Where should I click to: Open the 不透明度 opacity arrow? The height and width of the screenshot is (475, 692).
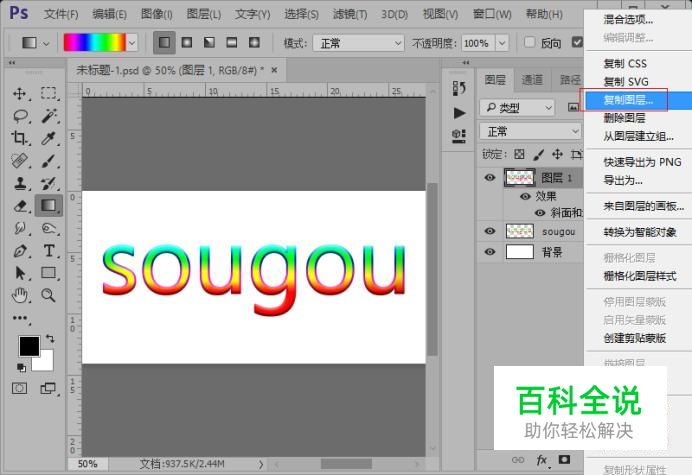pyautogui.click(x=502, y=43)
